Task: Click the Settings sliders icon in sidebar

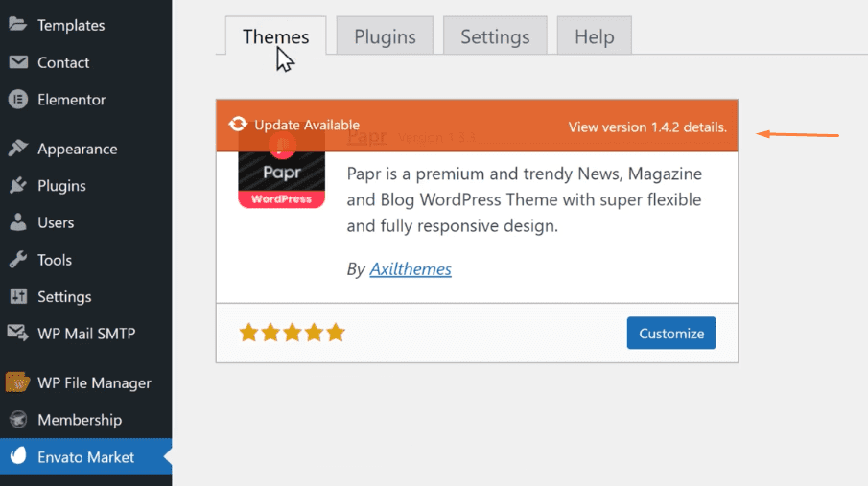Action: 18,296
